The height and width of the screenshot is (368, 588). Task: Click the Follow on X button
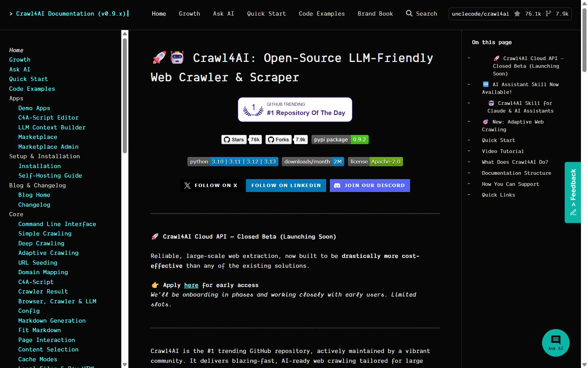(211, 186)
